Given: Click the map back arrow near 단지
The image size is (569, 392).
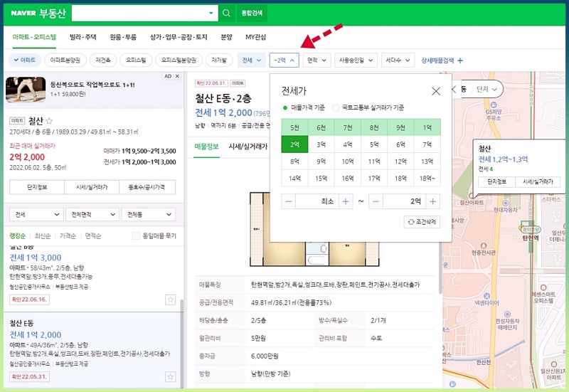Looking at the screenshot, I should [x=454, y=89].
